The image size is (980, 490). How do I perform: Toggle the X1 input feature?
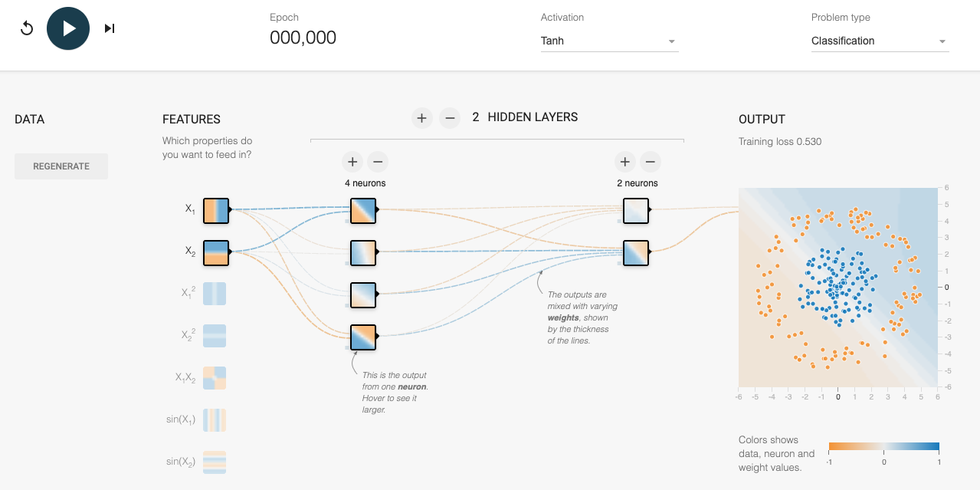(216, 210)
